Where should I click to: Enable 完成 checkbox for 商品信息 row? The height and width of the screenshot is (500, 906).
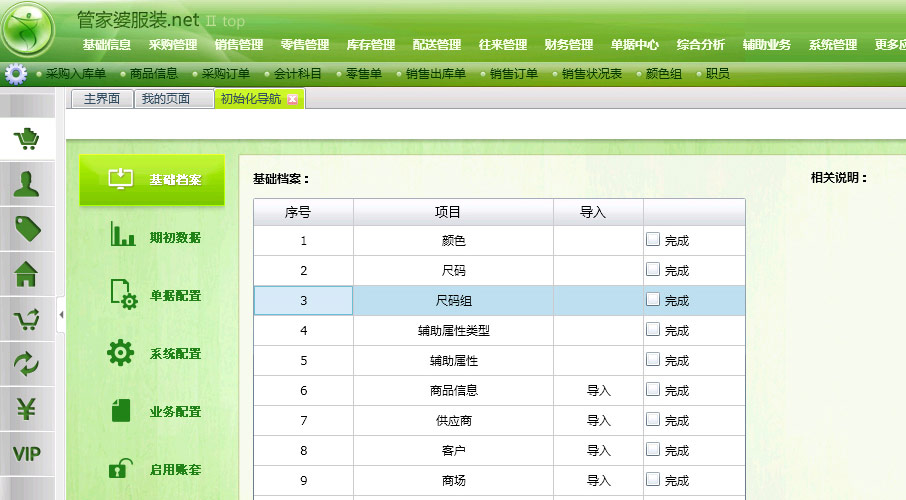coord(652,390)
